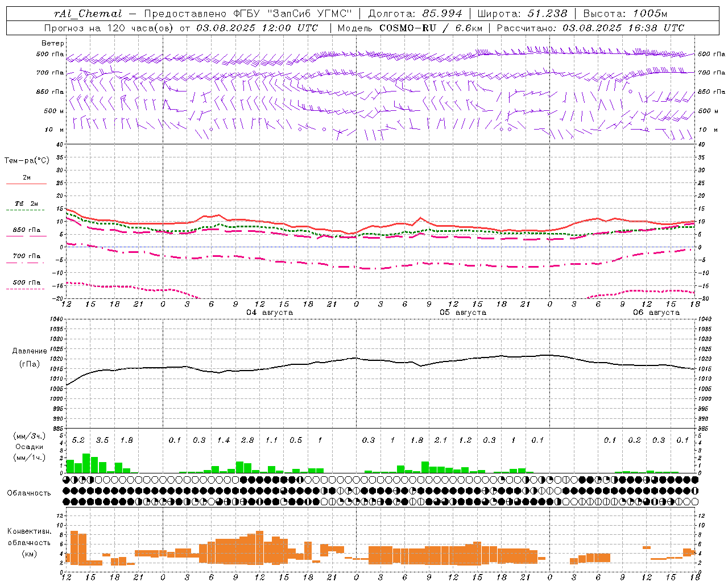Select forecast start 03.08.2025 12:00 UTC
Screen dimensions: 728x582
(257, 28)
